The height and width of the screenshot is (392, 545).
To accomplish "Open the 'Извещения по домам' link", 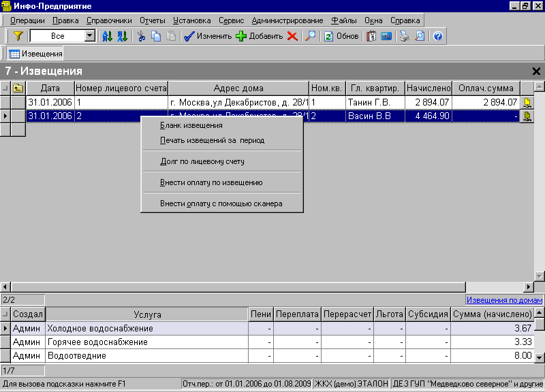I will (504, 300).
